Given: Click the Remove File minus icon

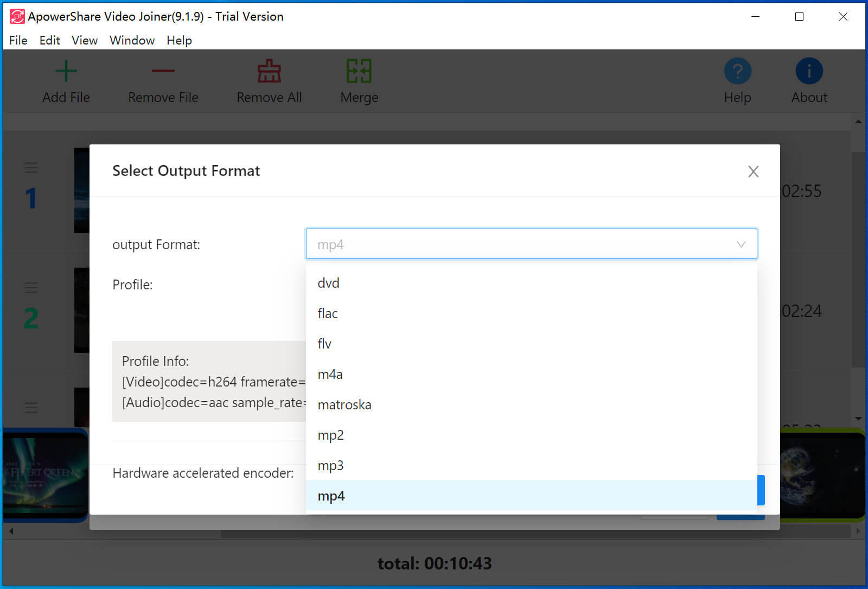Looking at the screenshot, I should (163, 71).
